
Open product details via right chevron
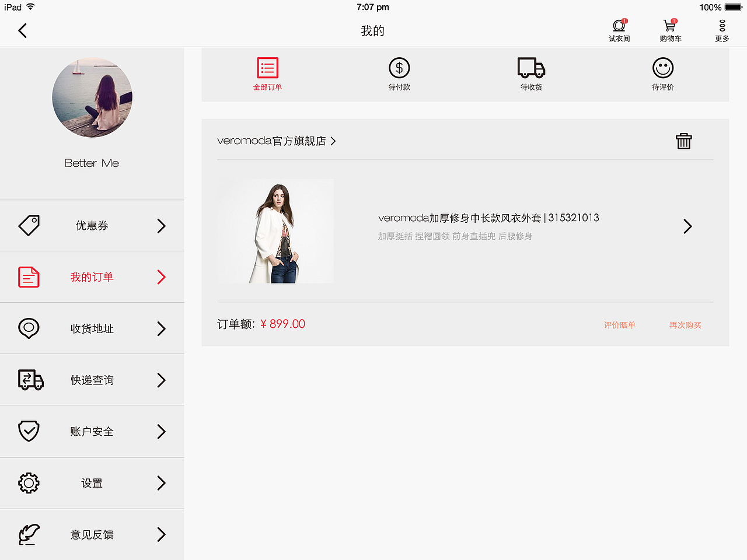(x=687, y=226)
